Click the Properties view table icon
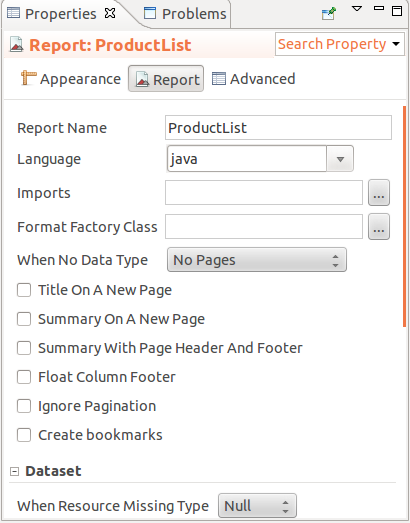Screen dimensions: 410x523 [x=13, y=13]
